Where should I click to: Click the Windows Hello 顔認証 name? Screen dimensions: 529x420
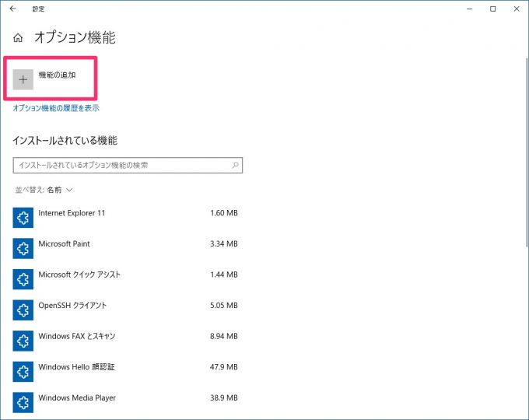coord(76,366)
